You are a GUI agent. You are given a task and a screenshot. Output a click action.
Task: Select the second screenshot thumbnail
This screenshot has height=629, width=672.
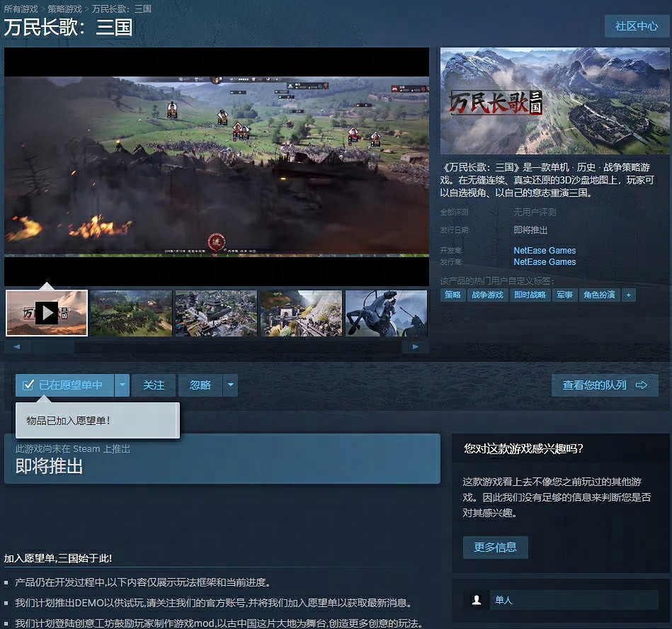(131, 312)
